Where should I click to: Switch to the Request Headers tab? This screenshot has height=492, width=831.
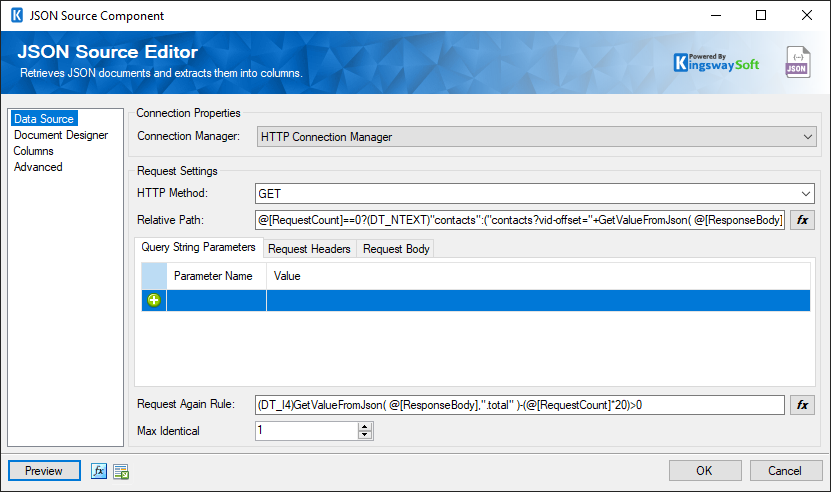point(310,249)
